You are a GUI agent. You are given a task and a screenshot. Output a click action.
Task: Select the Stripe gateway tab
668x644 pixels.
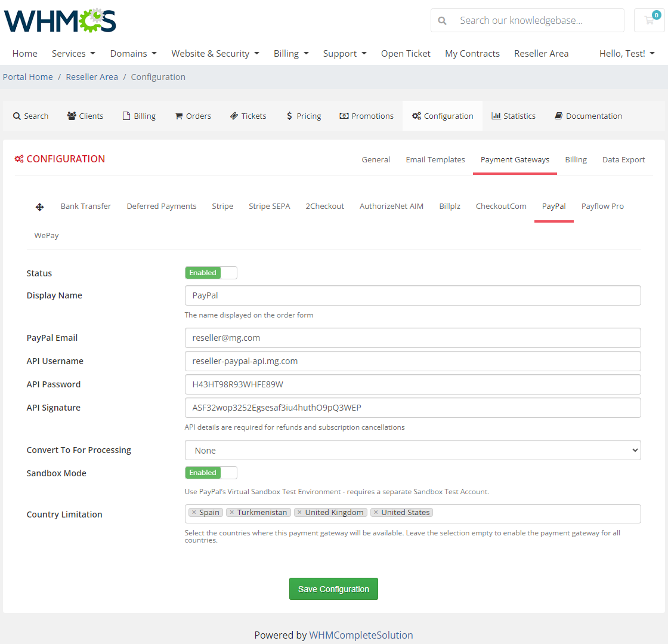pyautogui.click(x=222, y=207)
